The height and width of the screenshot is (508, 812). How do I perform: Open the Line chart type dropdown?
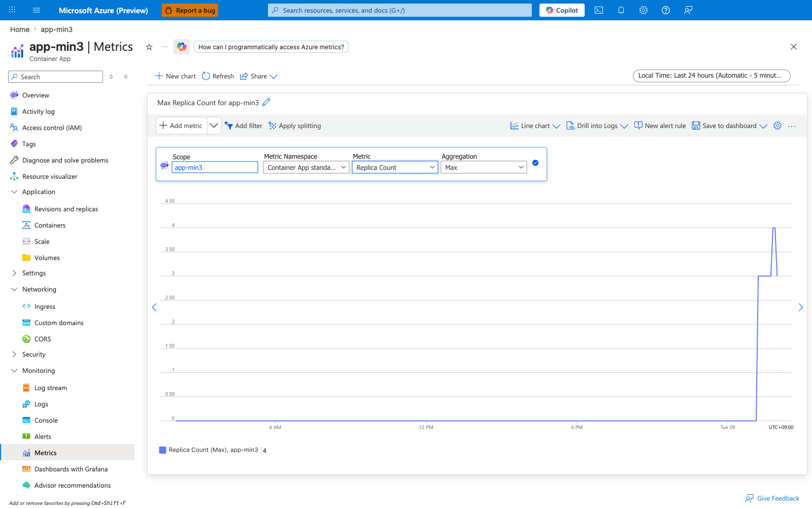[535, 126]
